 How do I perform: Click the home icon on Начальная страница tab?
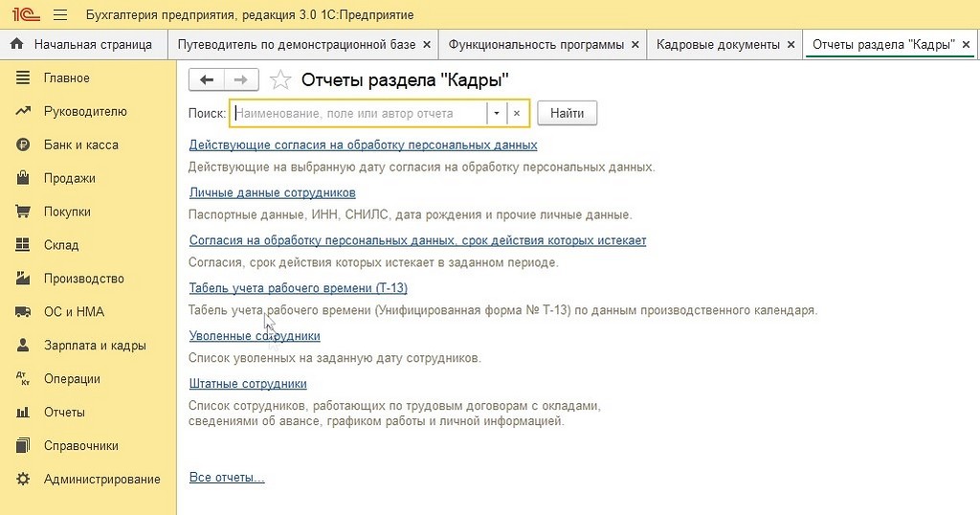(x=17, y=44)
